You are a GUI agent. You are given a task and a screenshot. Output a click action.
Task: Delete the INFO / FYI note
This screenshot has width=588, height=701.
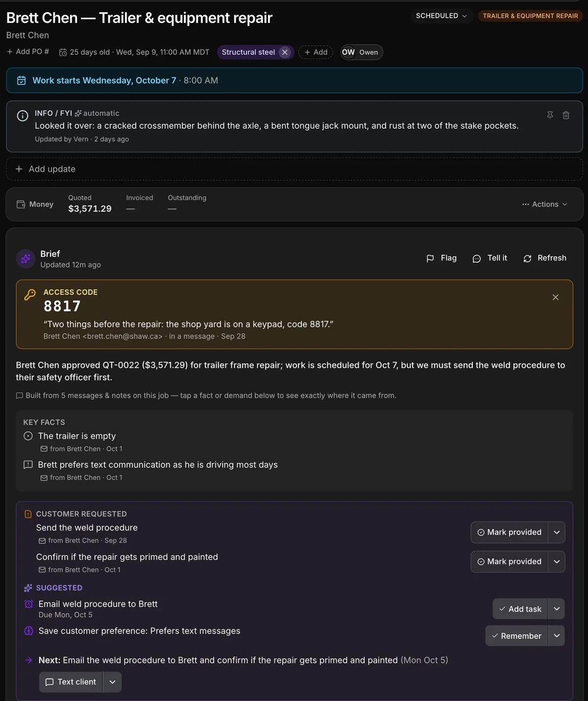566,115
